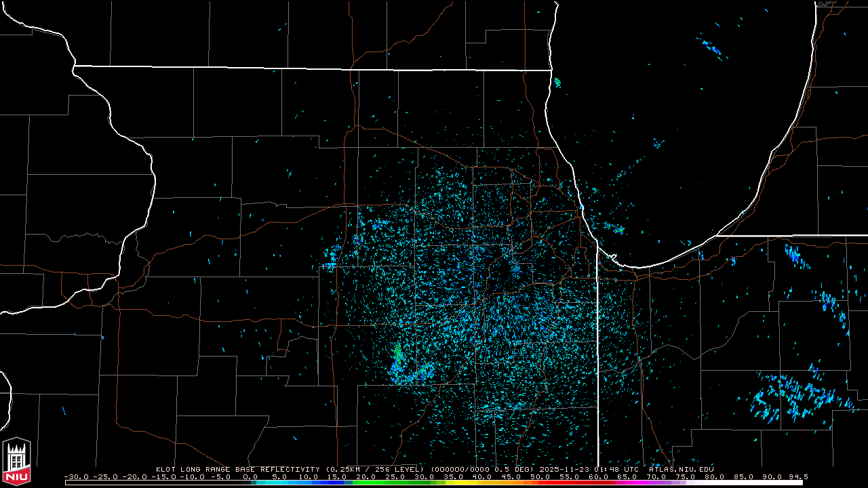Click the 94.5 label on the reflectivity scale
The image size is (868, 488).
[797, 476]
